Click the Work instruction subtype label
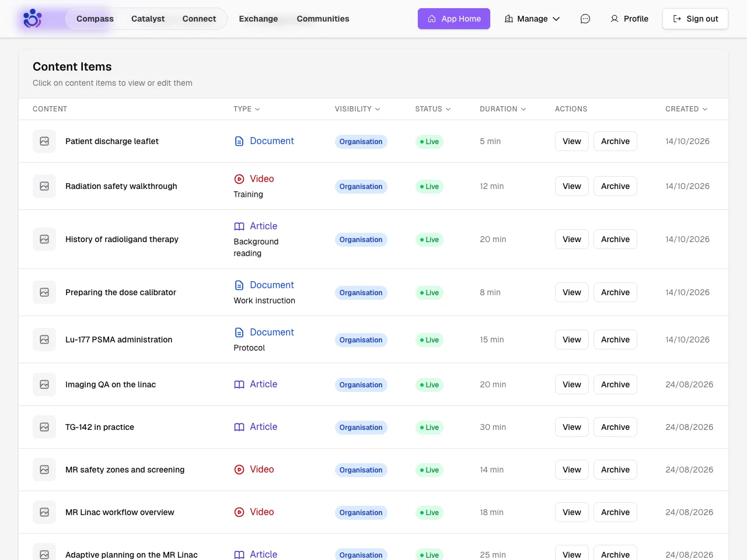Image resolution: width=747 pixels, height=560 pixels. click(x=264, y=300)
